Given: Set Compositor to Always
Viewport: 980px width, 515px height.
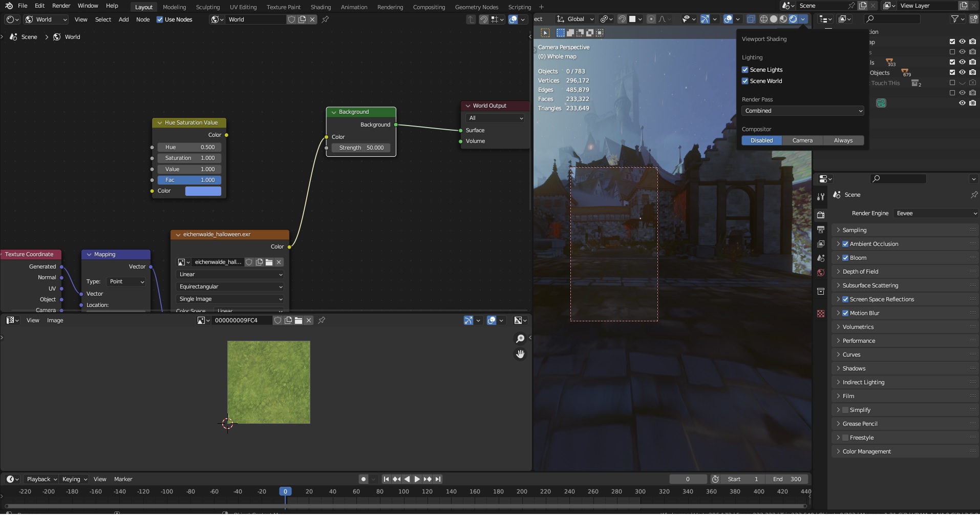Looking at the screenshot, I should click(843, 140).
